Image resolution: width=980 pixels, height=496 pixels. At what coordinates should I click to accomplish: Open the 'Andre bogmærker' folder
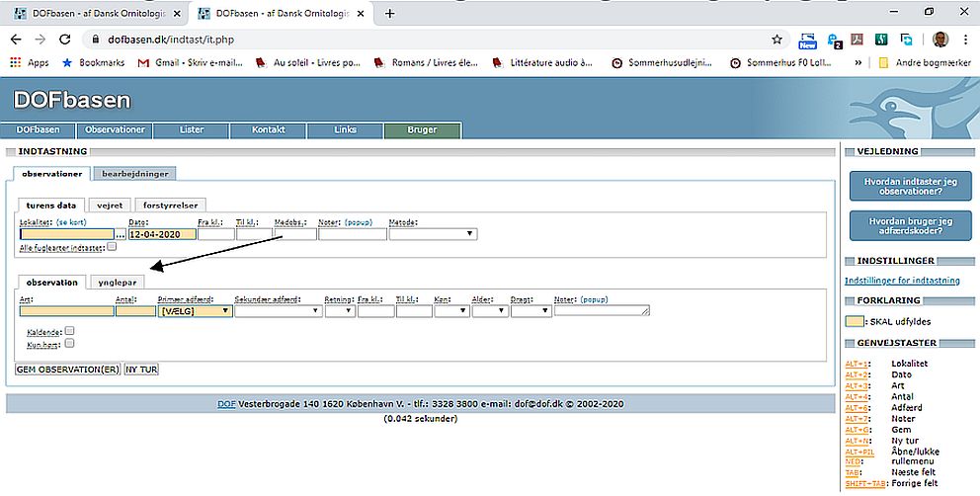tap(925, 62)
